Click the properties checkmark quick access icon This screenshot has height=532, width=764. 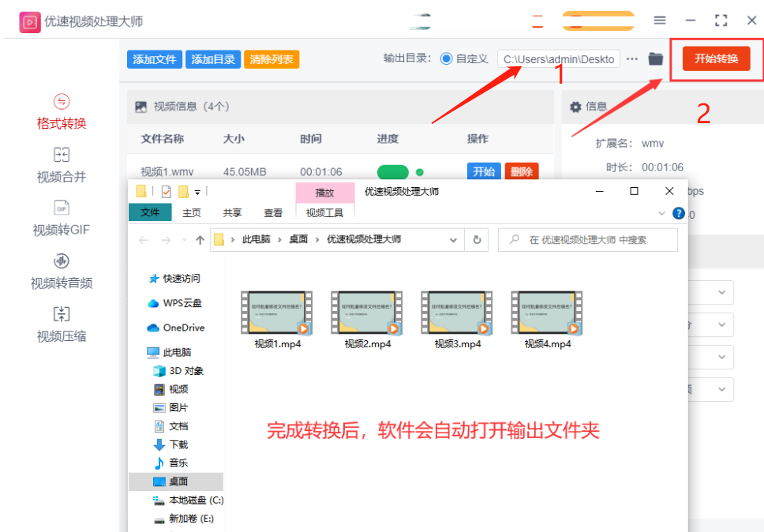[167, 192]
